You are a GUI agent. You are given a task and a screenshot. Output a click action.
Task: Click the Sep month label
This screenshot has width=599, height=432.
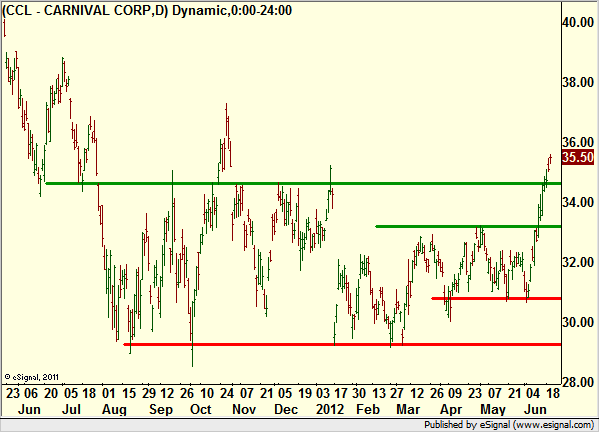point(161,409)
